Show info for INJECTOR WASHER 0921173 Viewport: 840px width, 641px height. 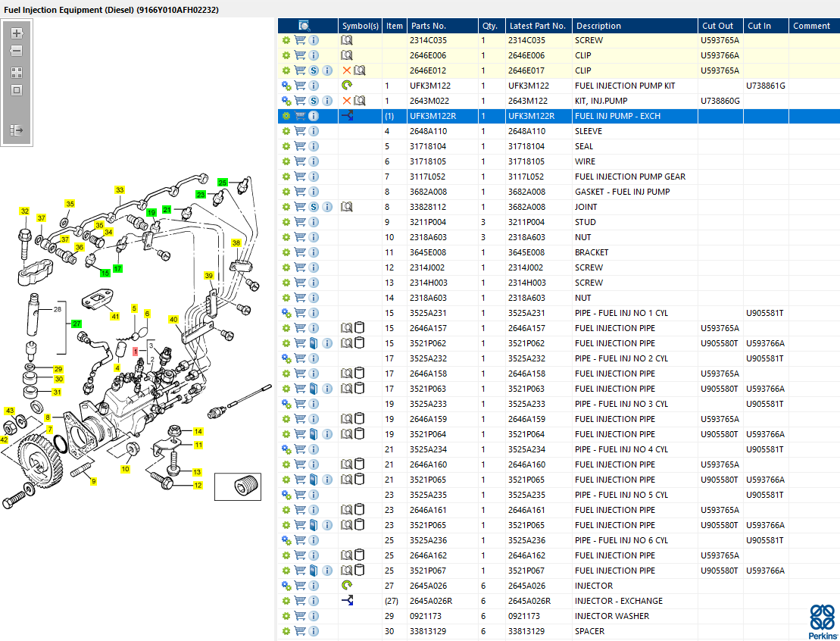click(x=314, y=616)
